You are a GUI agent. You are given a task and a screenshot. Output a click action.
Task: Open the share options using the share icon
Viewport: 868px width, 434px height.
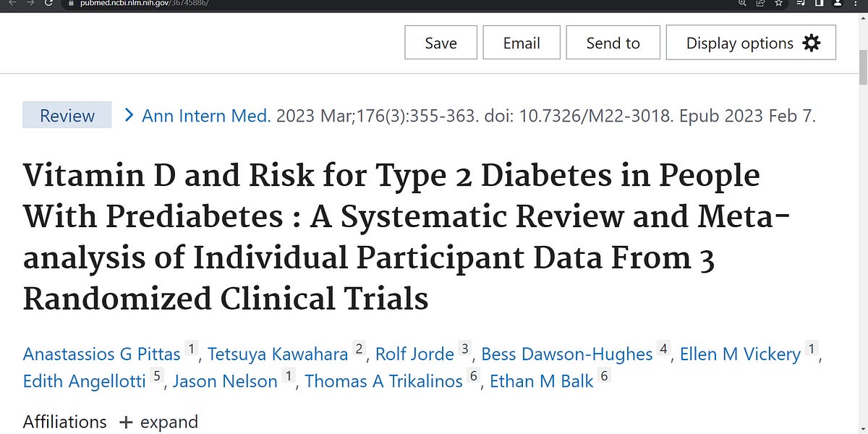(760, 4)
